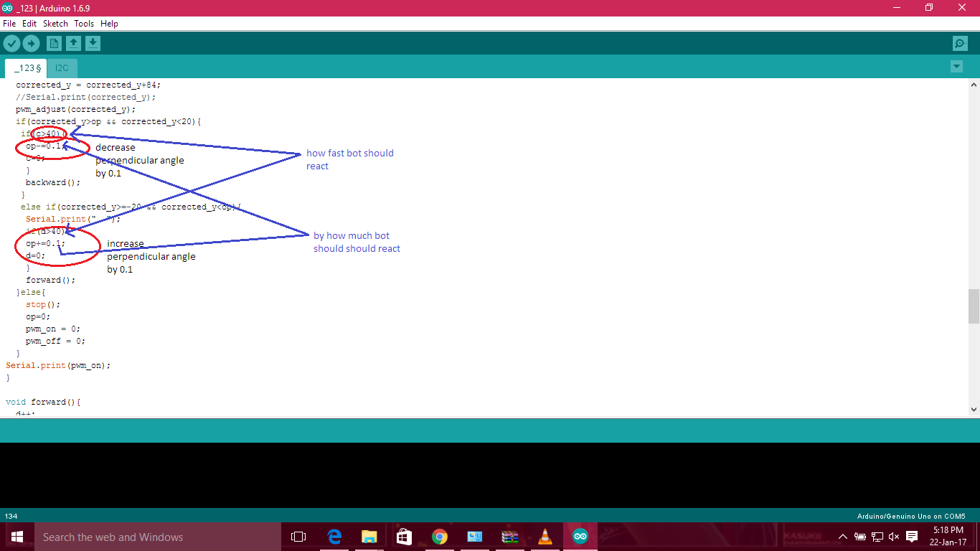Click the pwm_on = 0; line
980x551 pixels.
coord(53,329)
